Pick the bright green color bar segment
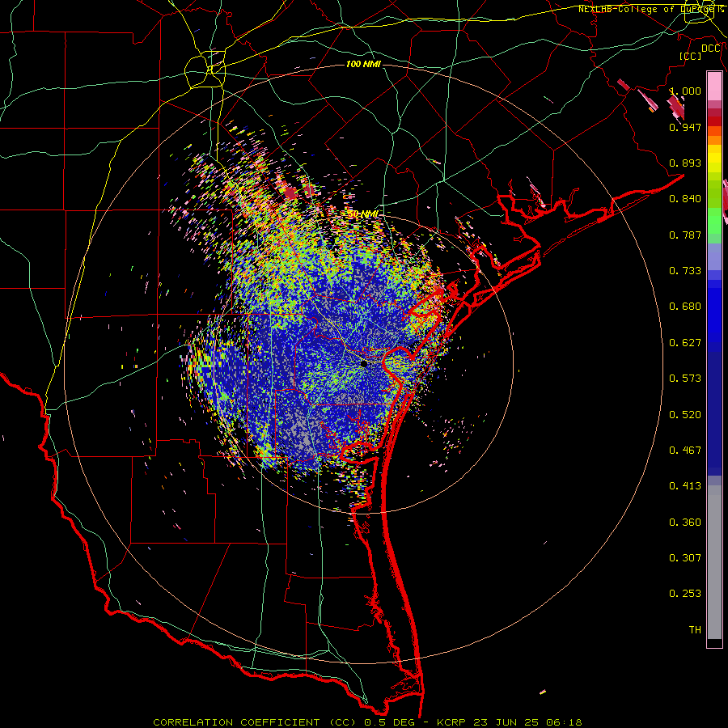The image size is (728, 728). coord(714,221)
